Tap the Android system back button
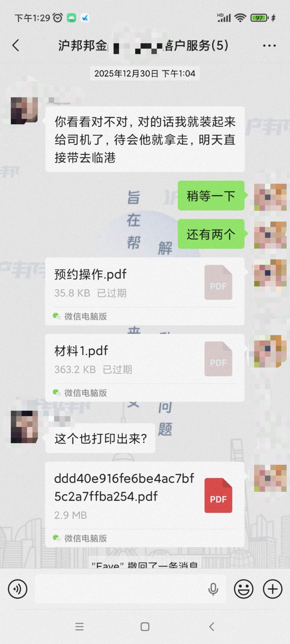 click(x=212, y=627)
